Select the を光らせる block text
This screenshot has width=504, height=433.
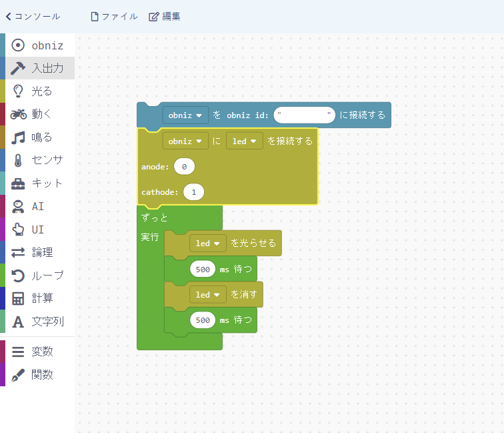click(x=253, y=244)
